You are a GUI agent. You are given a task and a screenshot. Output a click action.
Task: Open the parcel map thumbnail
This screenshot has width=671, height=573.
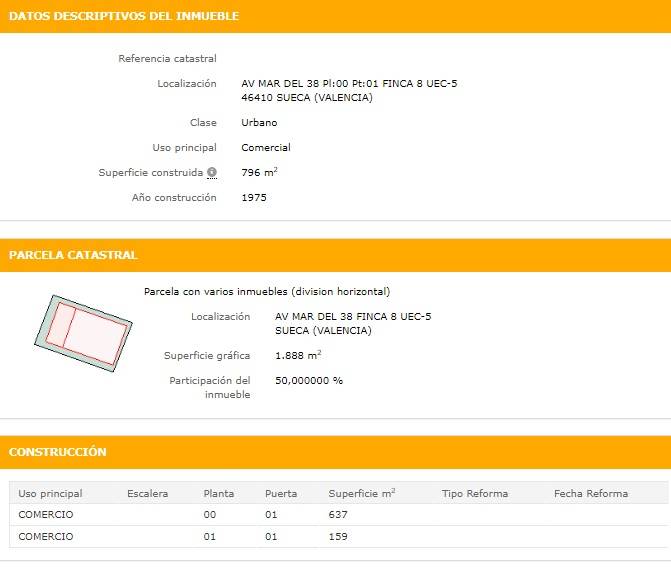83,333
